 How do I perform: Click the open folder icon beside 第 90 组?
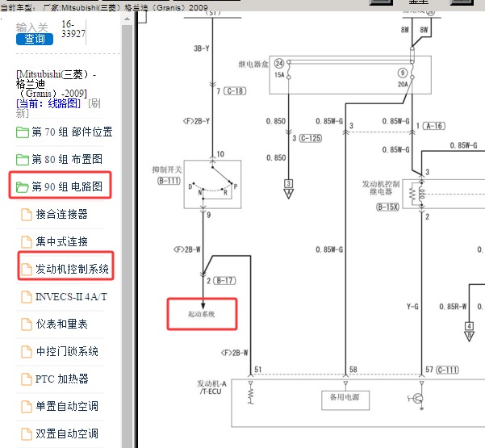tap(23, 187)
